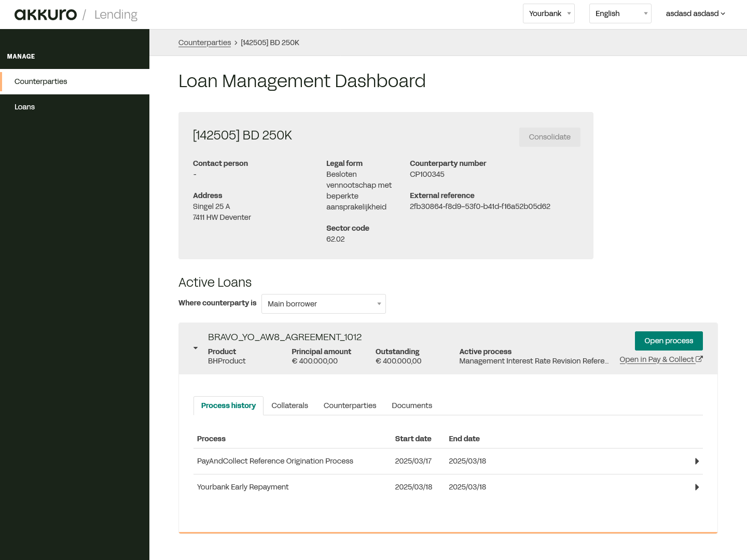
Task: Click the End date column header
Action: click(x=464, y=439)
